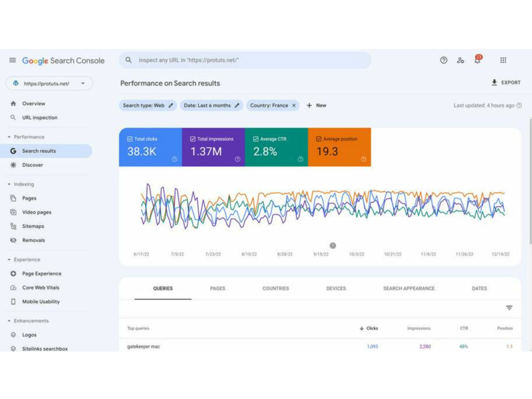The width and height of the screenshot is (532, 399).
Task: Click the chart annotation marker
Action: (x=333, y=245)
